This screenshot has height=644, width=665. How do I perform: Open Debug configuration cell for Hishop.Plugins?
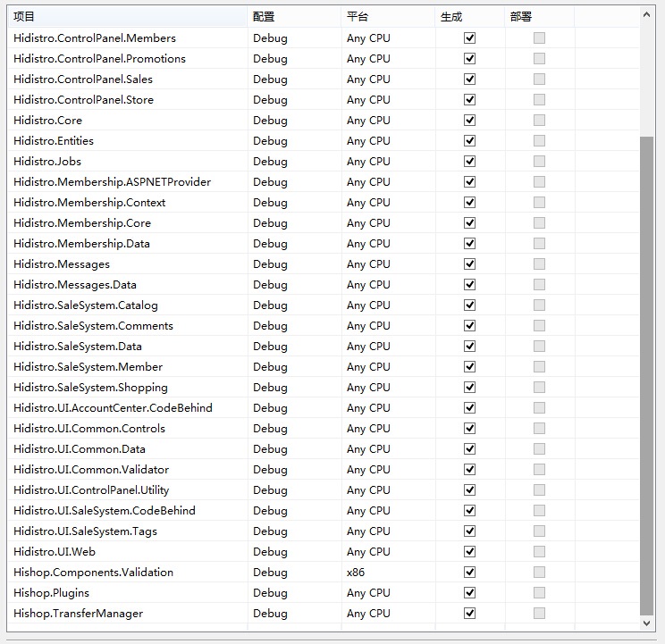[294, 593]
